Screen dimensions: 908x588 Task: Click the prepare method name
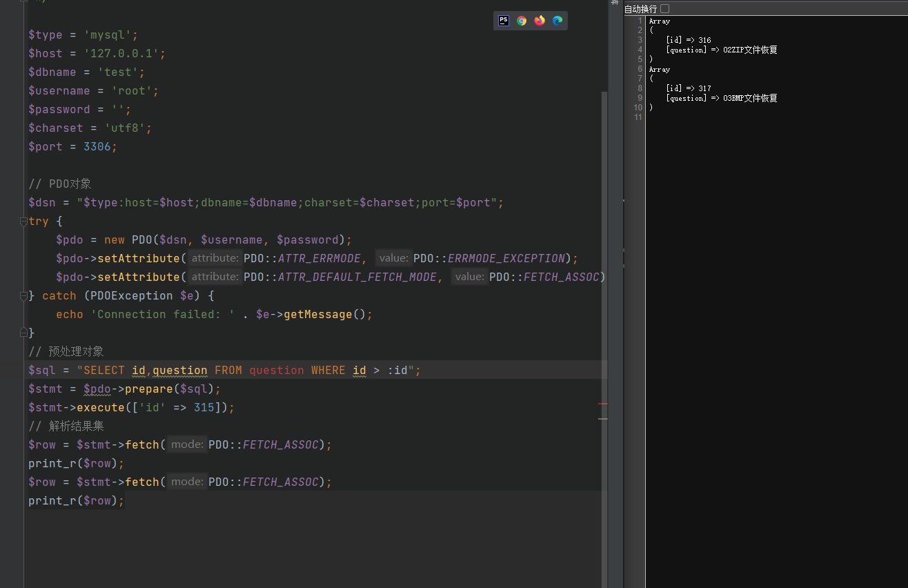149,389
